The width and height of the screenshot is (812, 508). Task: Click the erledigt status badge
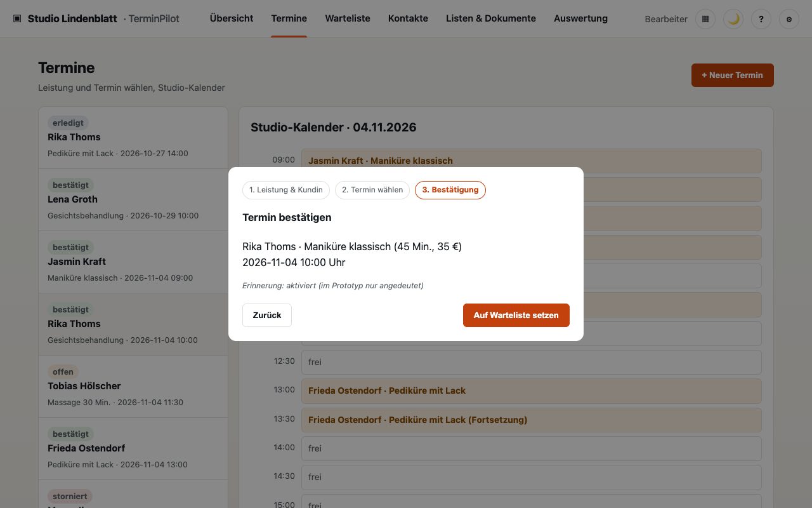coord(68,123)
